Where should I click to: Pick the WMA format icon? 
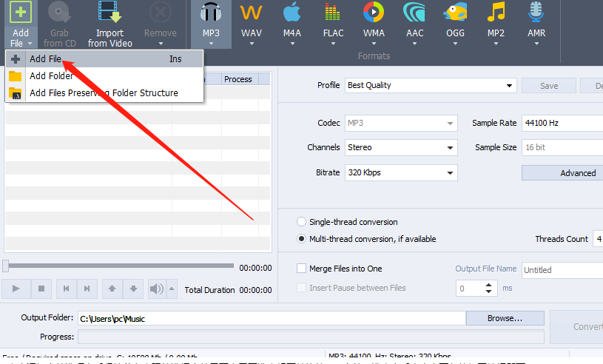(x=374, y=13)
